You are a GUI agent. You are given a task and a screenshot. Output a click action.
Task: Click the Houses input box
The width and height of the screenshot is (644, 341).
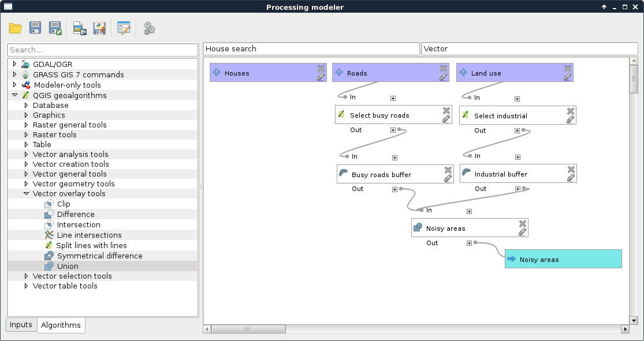point(268,73)
